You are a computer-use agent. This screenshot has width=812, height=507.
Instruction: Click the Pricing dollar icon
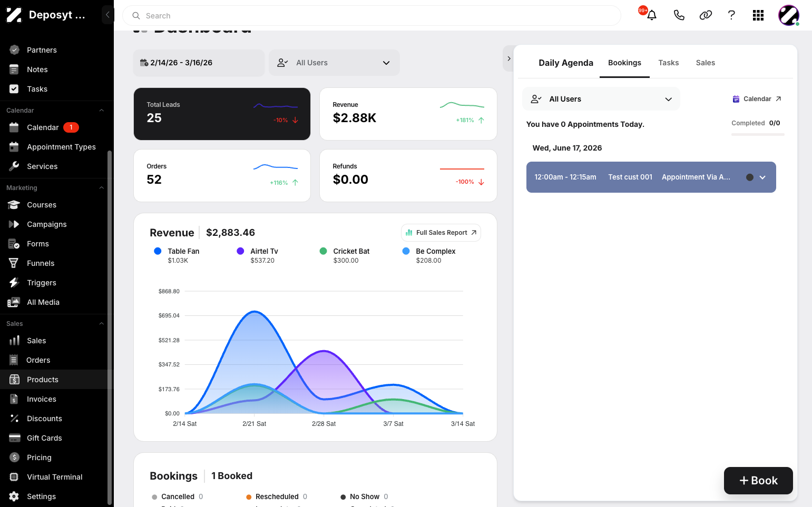click(x=14, y=458)
